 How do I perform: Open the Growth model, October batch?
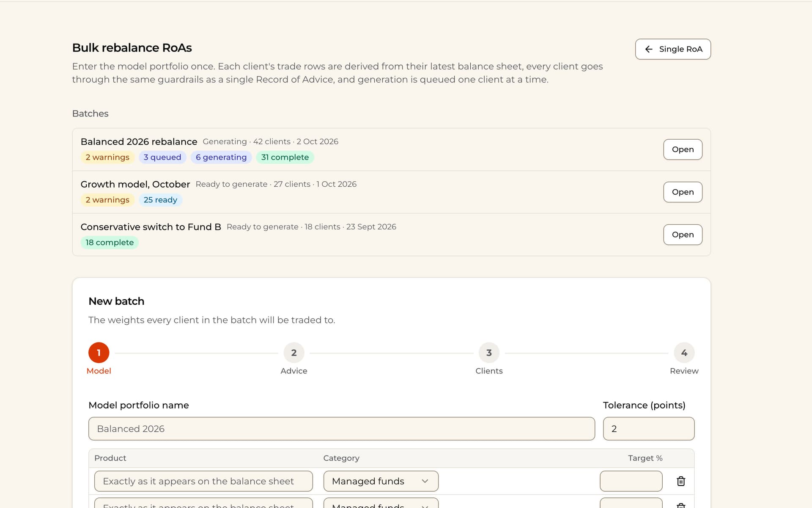pos(683,192)
